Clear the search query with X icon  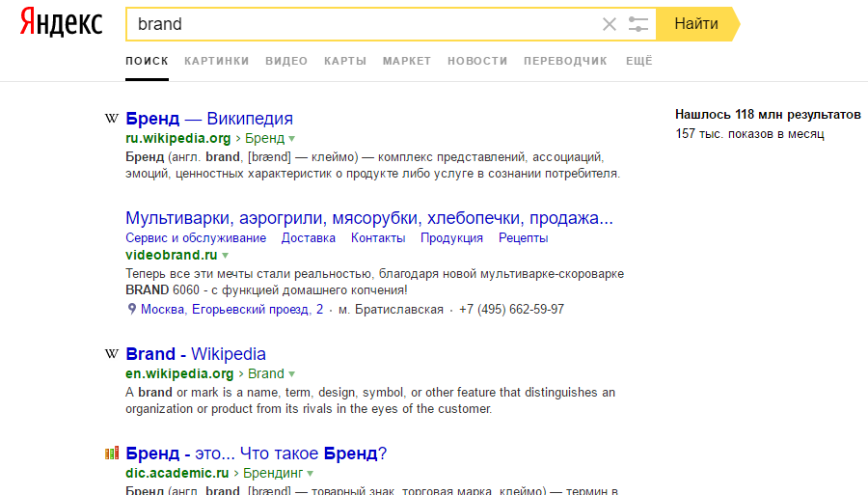click(x=609, y=24)
